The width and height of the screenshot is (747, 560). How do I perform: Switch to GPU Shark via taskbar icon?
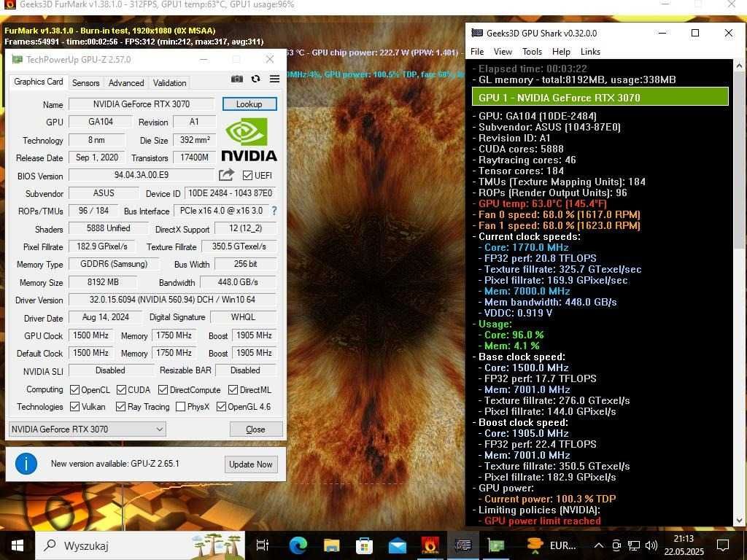pyautogui.click(x=463, y=545)
